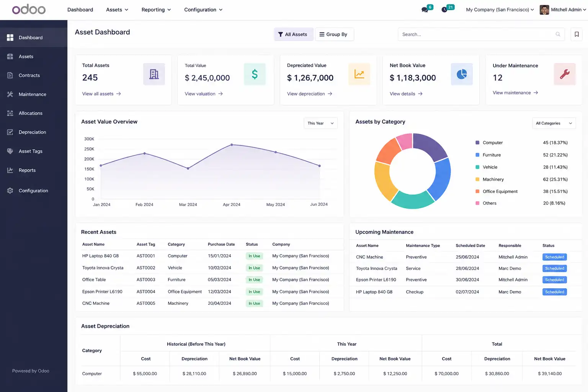Open the All Categories dropdown
Image resolution: width=588 pixels, height=392 pixels.
[554, 123]
